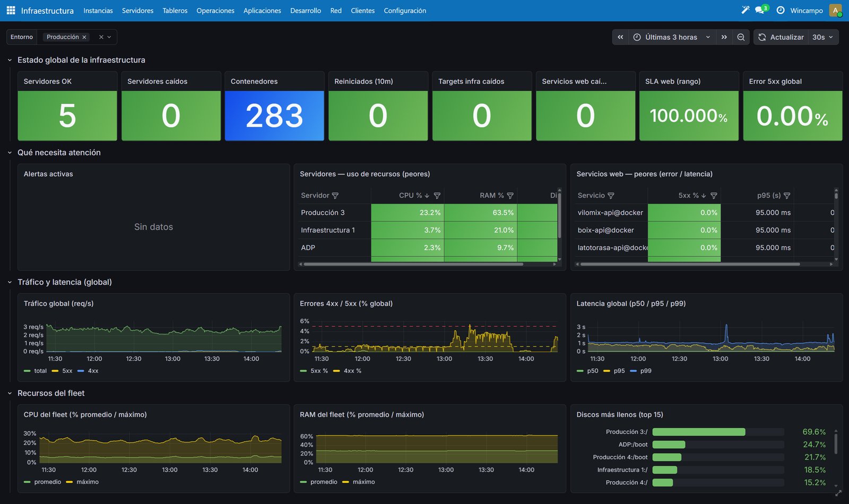Click the SLA web (rango) panel title
This screenshot has height=504, width=849.
673,81
